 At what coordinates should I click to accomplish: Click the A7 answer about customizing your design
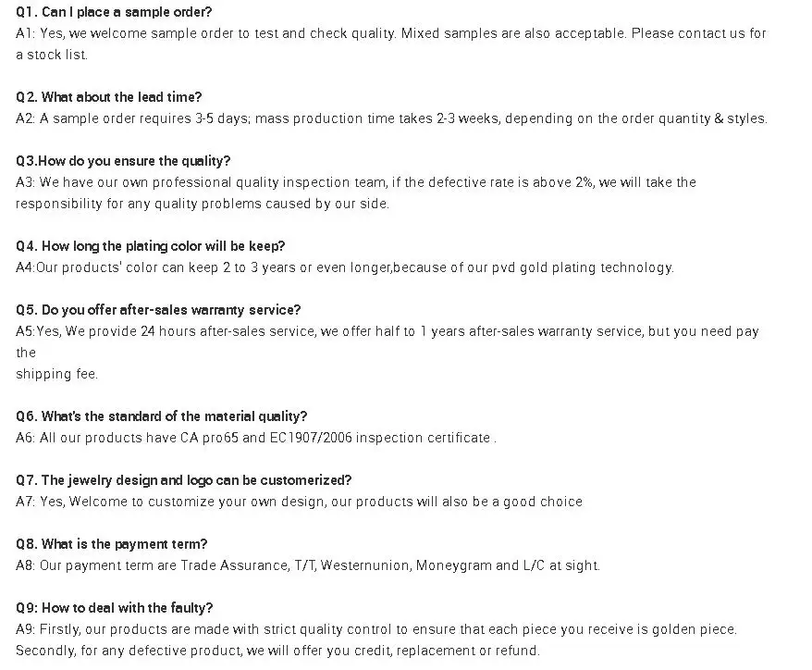(x=300, y=502)
